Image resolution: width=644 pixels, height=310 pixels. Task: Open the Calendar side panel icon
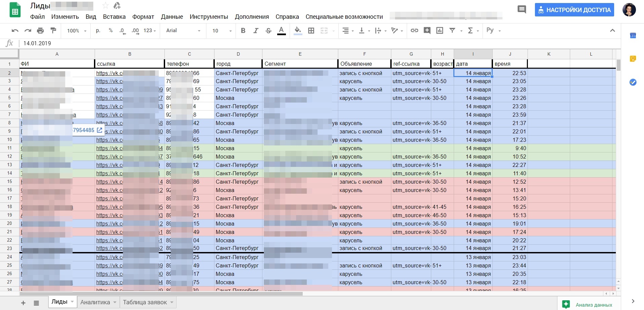(x=633, y=36)
